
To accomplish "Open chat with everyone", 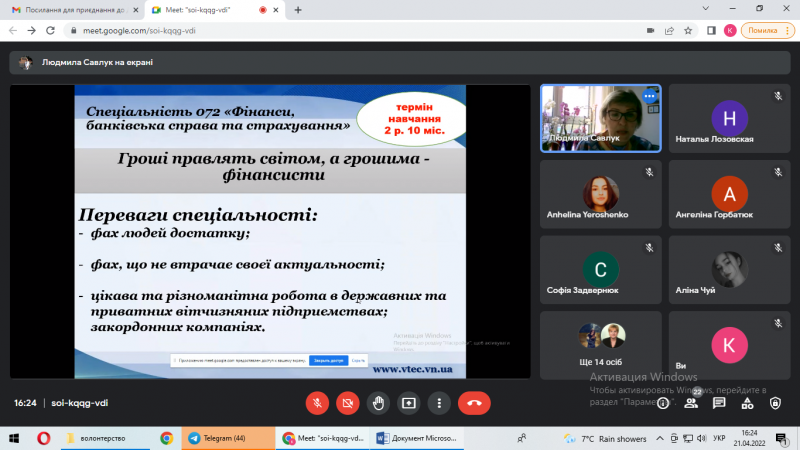I will (x=719, y=404).
